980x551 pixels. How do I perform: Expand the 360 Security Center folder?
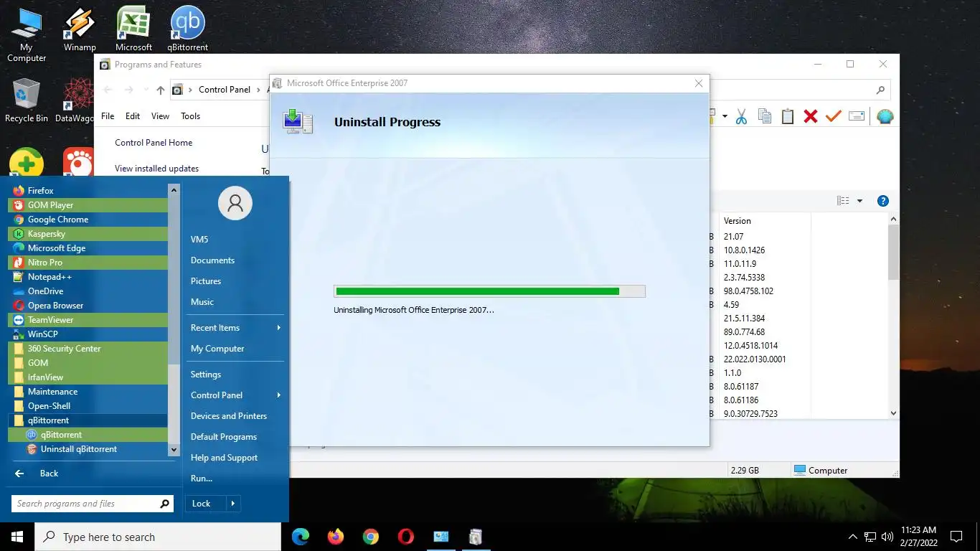[88, 349]
